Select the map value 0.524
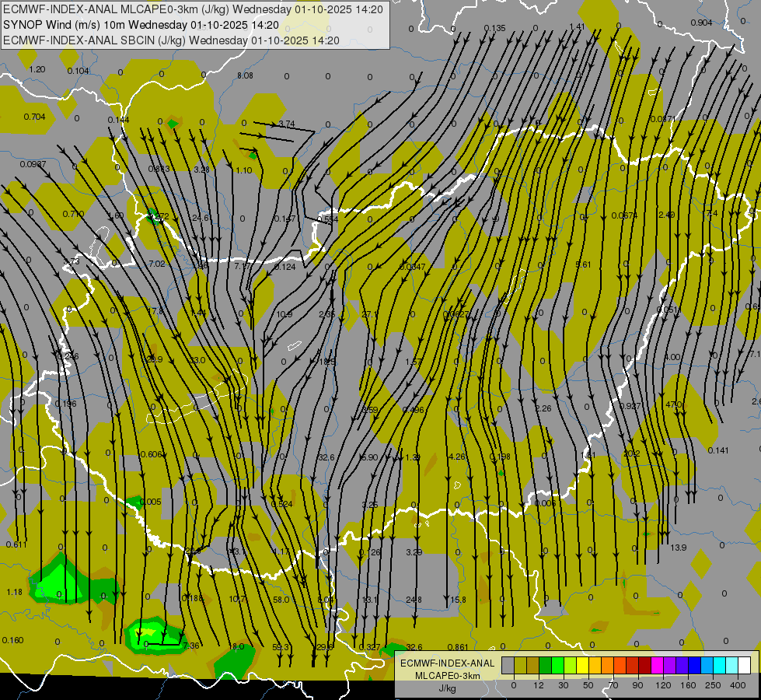This screenshot has width=761, height=700. tap(282, 504)
